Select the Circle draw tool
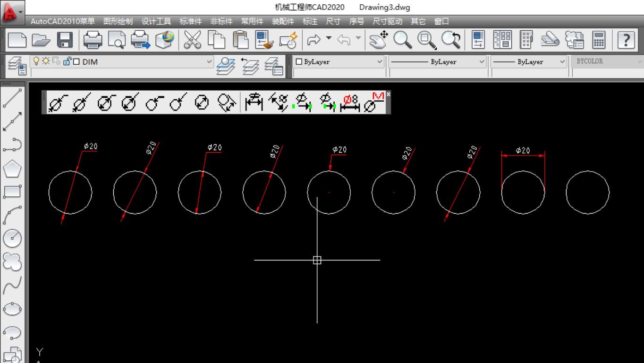 (12, 238)
